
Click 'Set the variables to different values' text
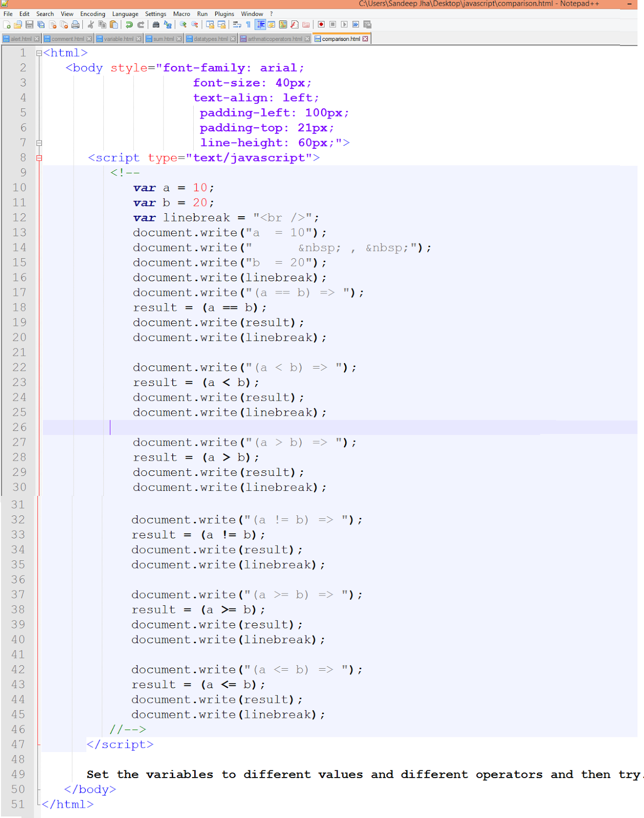point(225,775)
